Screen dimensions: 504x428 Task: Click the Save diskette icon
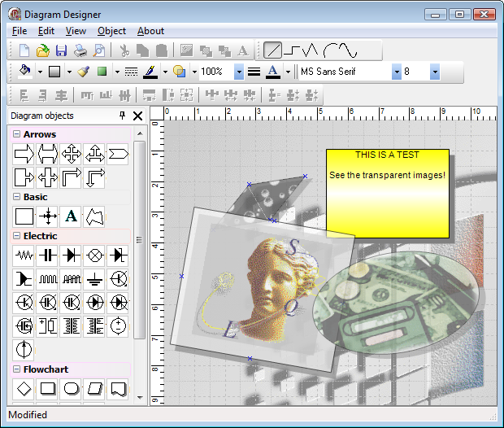61,50
